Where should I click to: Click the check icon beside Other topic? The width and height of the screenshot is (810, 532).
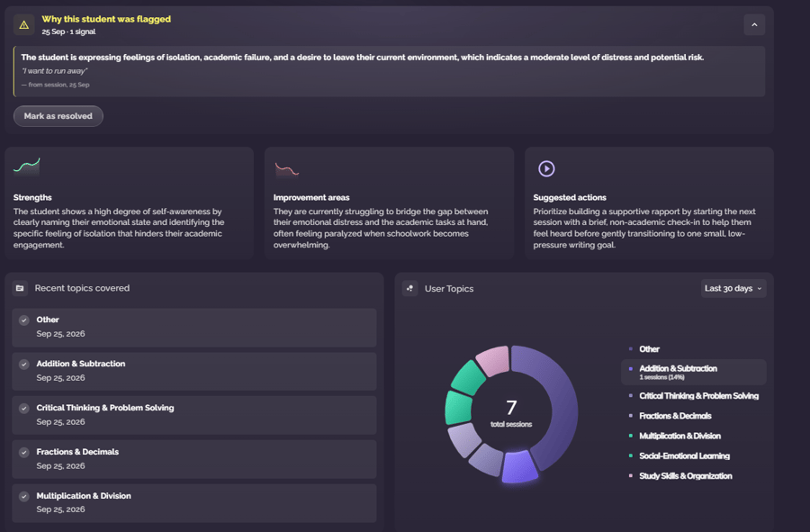[x=23, y=320]
